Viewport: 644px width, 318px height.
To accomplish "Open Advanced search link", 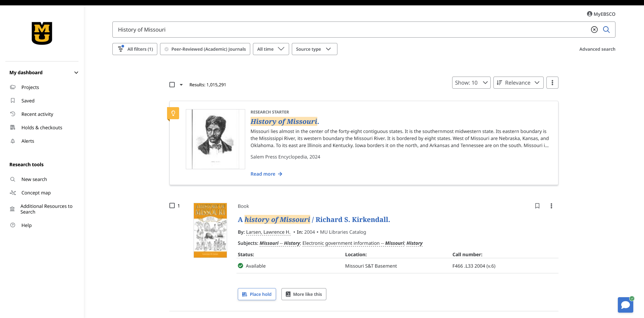I will tap(597, 49).
